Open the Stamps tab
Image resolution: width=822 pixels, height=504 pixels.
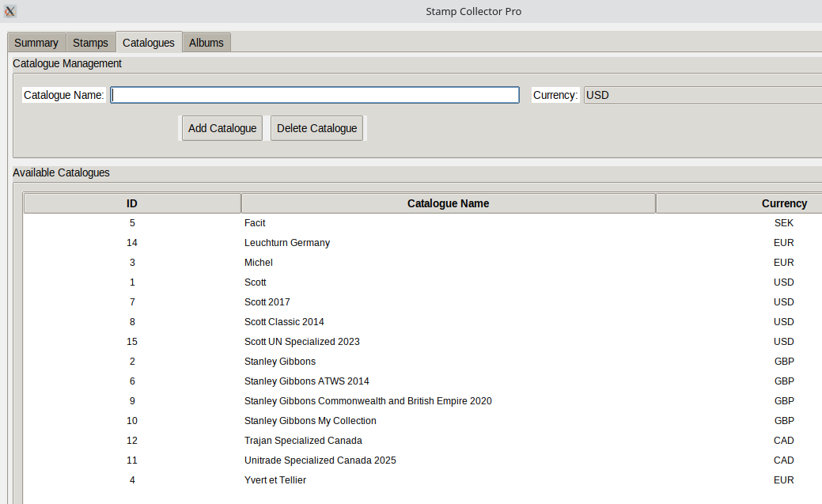click(90, 43)
